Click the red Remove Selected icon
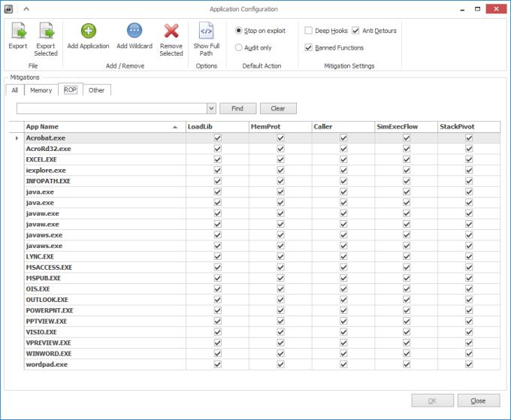Viewport: 511px width, 420px height. pyautogui.click(x=171, y=32)
